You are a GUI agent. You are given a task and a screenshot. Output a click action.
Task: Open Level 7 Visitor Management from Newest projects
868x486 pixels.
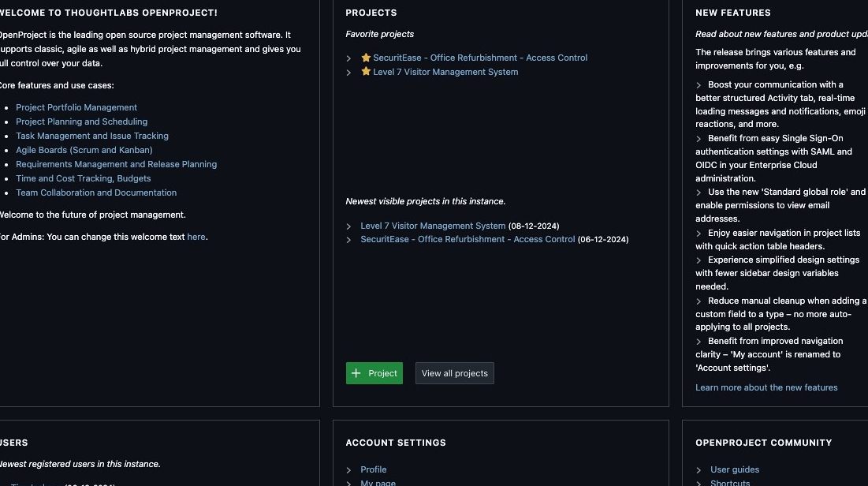coord(433,226)
